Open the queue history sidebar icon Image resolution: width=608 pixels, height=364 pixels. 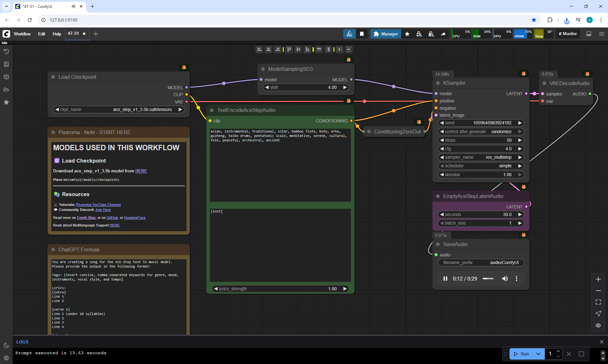[6, 52]
